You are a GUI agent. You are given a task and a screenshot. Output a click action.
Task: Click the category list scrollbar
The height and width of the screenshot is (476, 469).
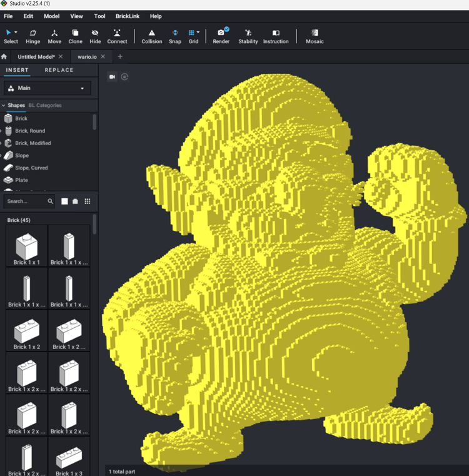pyautogui.click(x=94, y=122)
